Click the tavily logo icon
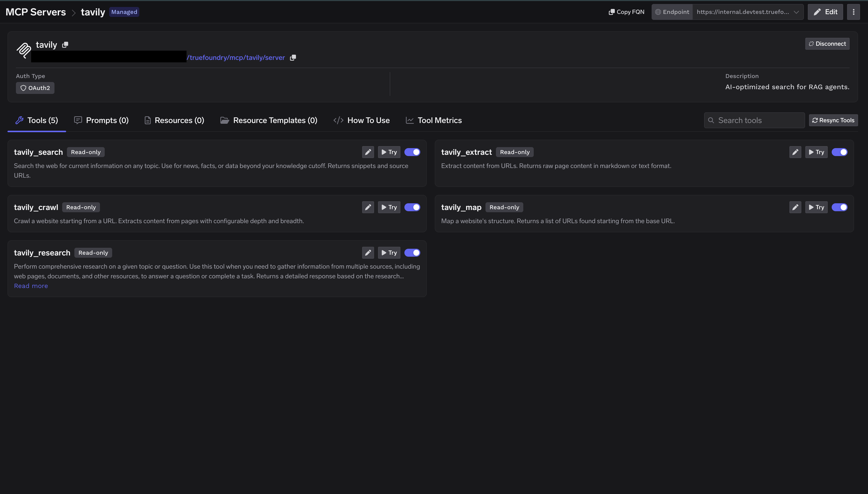This screenshot has width=868, height=494. 24,50
